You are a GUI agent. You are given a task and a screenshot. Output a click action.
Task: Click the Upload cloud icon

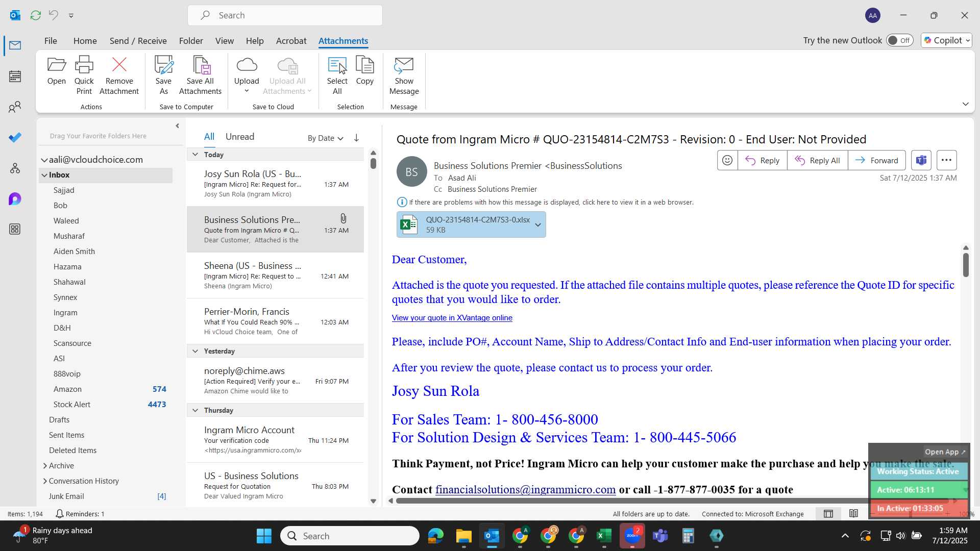(x=247, y=65)
